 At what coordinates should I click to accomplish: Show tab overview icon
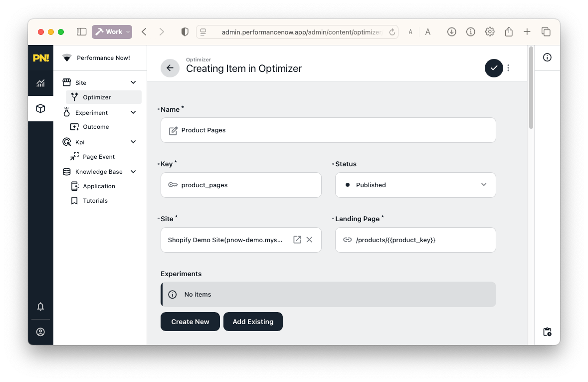(x=546, y=32)
